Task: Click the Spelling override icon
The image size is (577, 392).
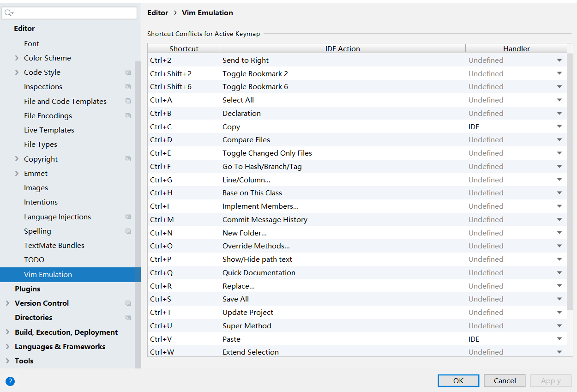Action: click(x=128, y=231)
